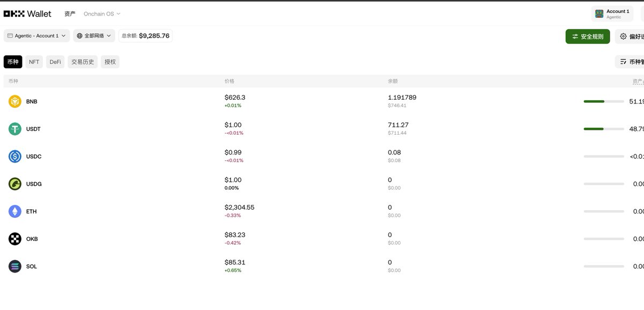Click the wallet card icon beside Agentic - Account 1

pyautogui.click(x=10, y=36)
